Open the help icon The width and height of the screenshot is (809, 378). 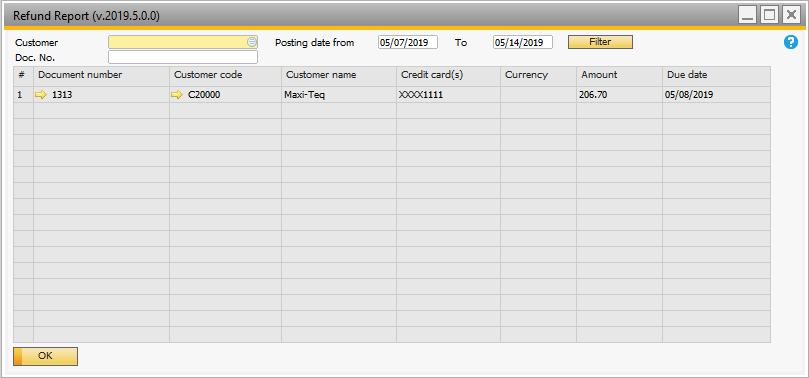[790, 42]
